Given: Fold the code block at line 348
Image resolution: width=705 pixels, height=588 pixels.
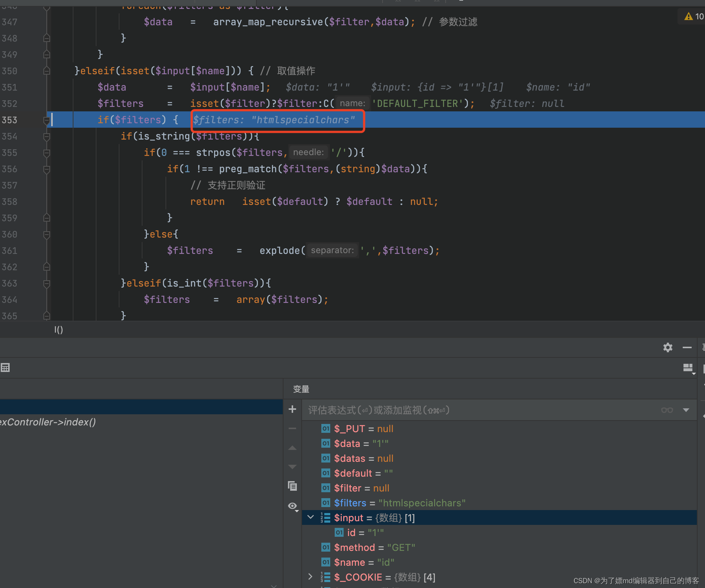Looking at the screenshot, I should (47, 38).
